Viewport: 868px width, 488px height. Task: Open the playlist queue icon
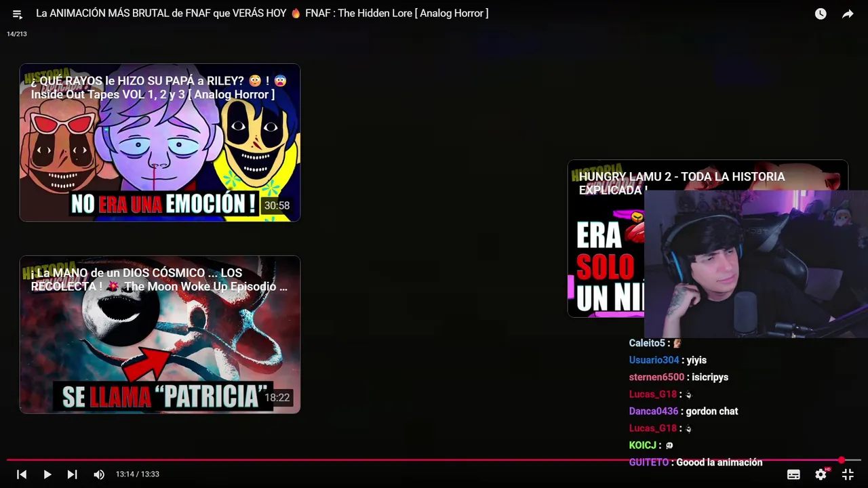click(x=18, y=14)
